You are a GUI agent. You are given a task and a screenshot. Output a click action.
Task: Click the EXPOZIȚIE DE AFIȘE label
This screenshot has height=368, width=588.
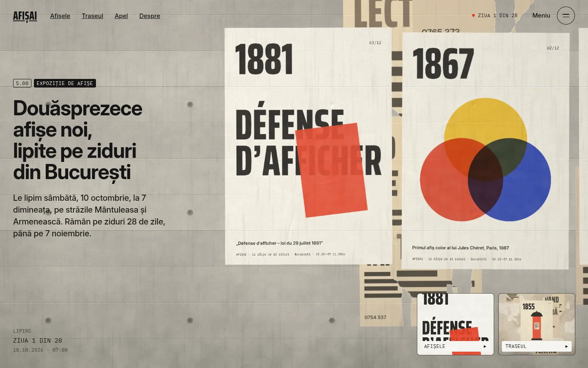pyautogui.click(x=65, y=83)
